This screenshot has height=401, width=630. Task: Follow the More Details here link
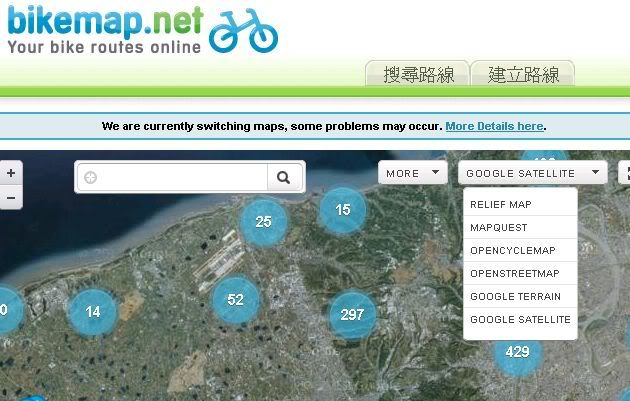point(494,127)
